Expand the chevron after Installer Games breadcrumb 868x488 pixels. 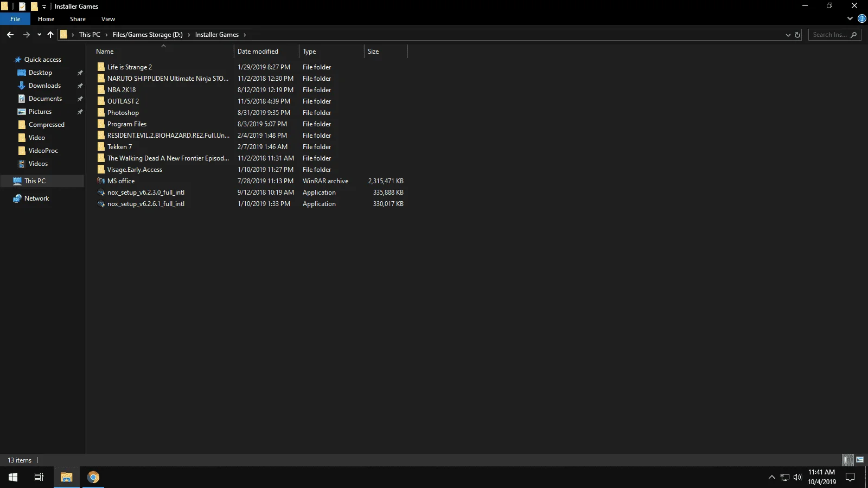pos(245,35)
